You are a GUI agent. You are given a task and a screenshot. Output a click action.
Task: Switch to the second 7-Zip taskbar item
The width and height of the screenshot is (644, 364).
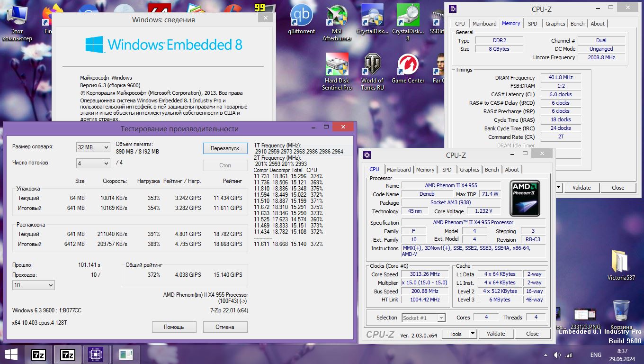tap(67, 354)
